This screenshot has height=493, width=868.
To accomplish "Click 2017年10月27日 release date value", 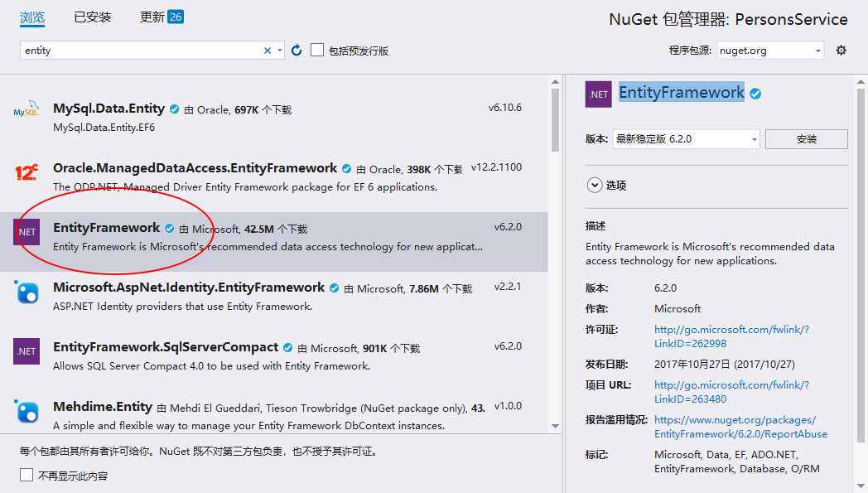I will tap(725, 364).
